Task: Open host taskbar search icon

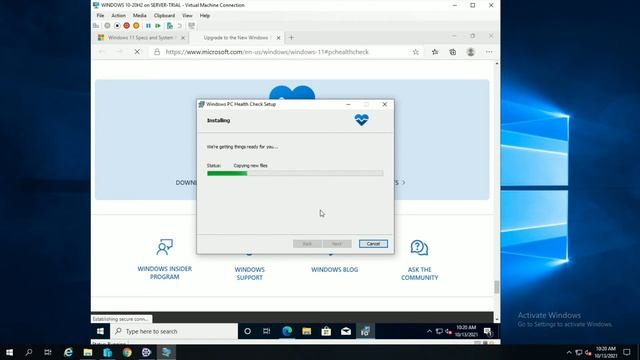Action: pos(29,352)
